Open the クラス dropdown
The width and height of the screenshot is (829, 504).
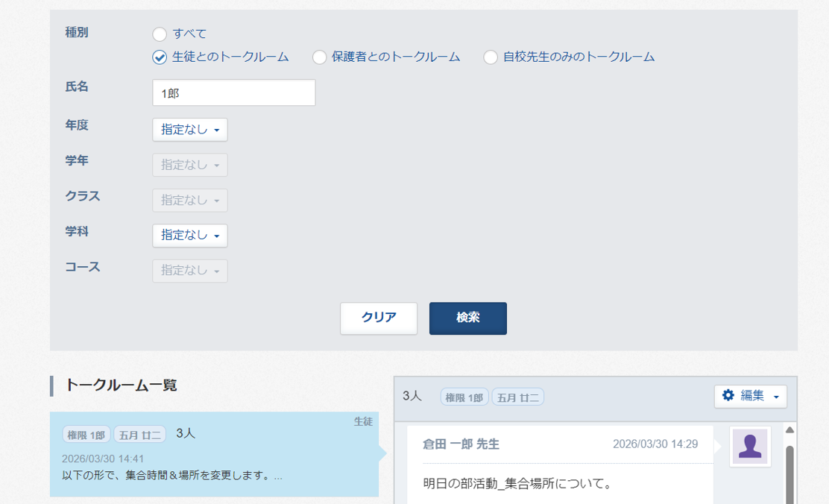[190, 201]
